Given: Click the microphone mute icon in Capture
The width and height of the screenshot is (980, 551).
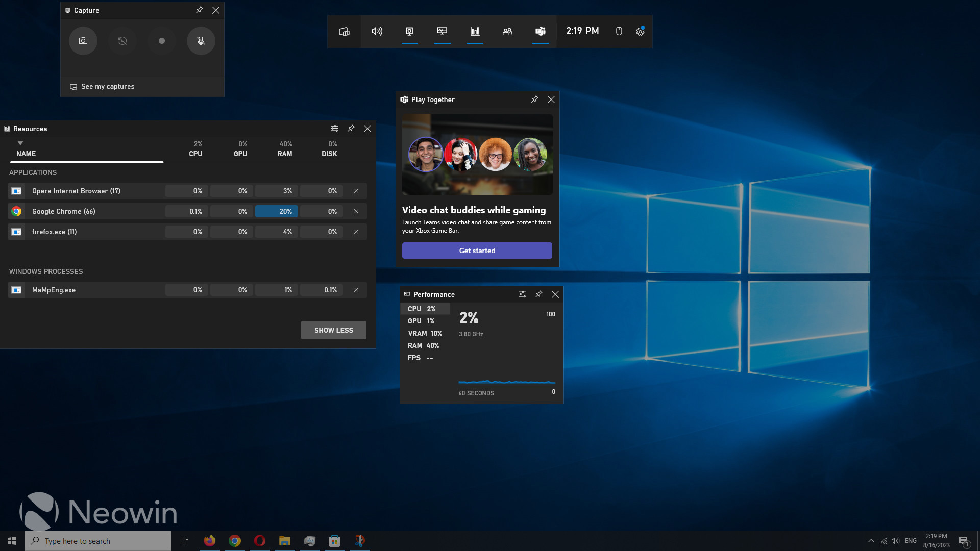Looking at the screenshot, I should pyautogui.click(x=200, y=40).
